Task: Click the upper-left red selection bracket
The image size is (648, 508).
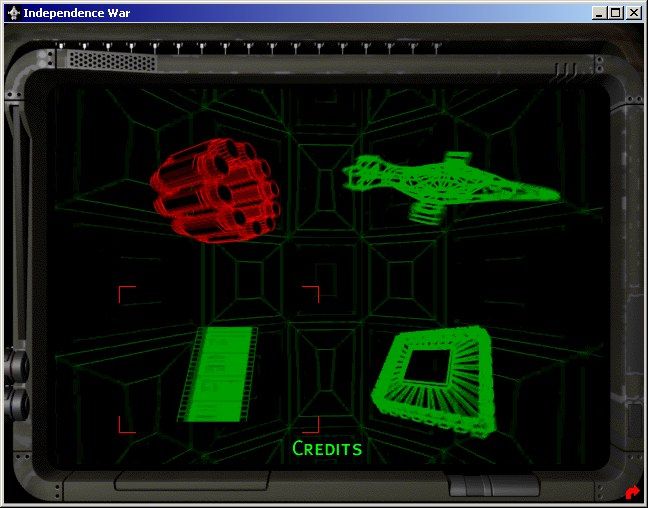Action: coord(125,292)
